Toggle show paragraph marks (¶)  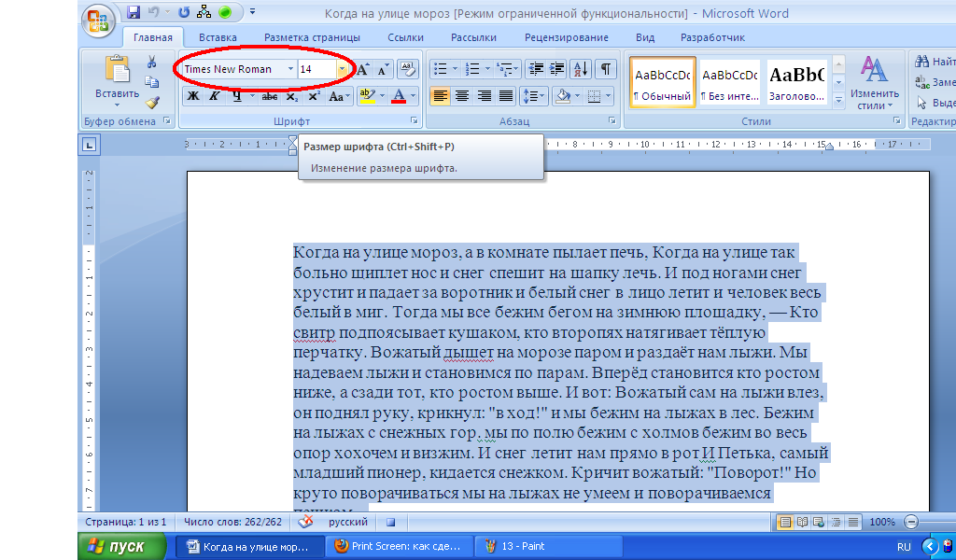(x=606, y=69)
